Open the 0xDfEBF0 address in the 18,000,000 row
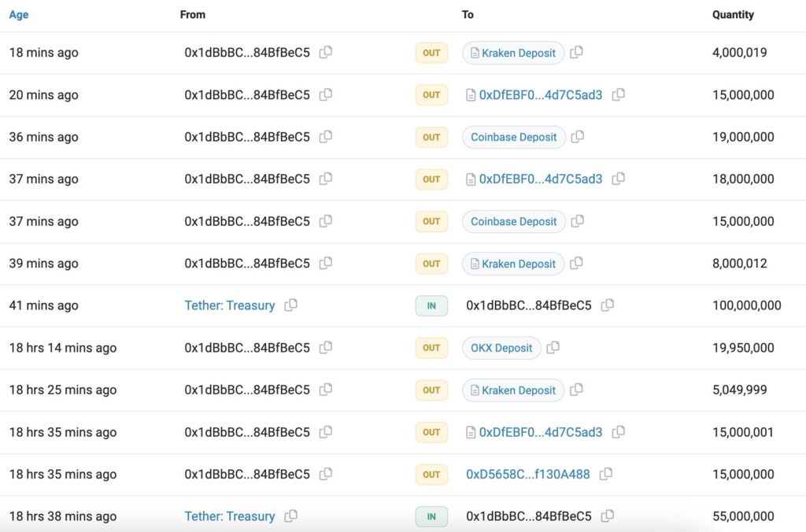The image size is (806, 532). [x=540, y=179]
